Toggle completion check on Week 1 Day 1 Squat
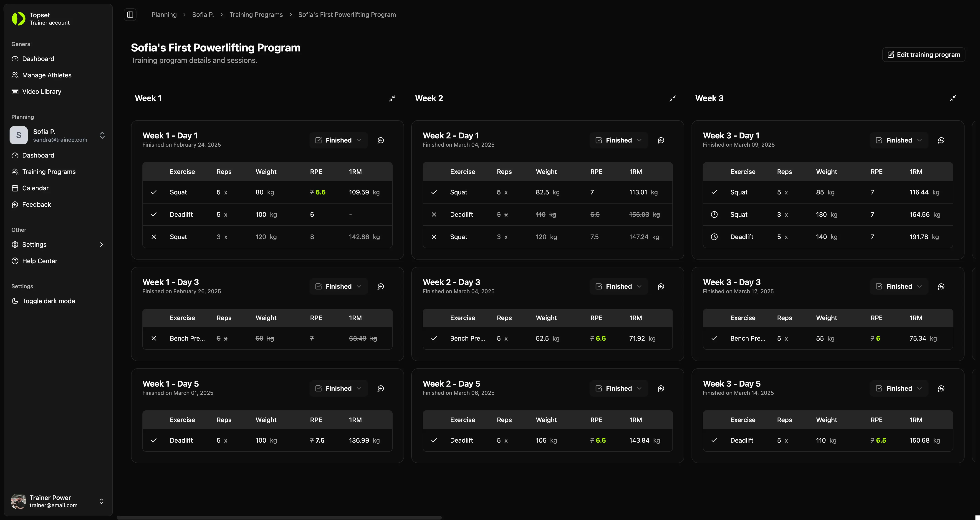 pyautogui.click(x=154, y=192)
